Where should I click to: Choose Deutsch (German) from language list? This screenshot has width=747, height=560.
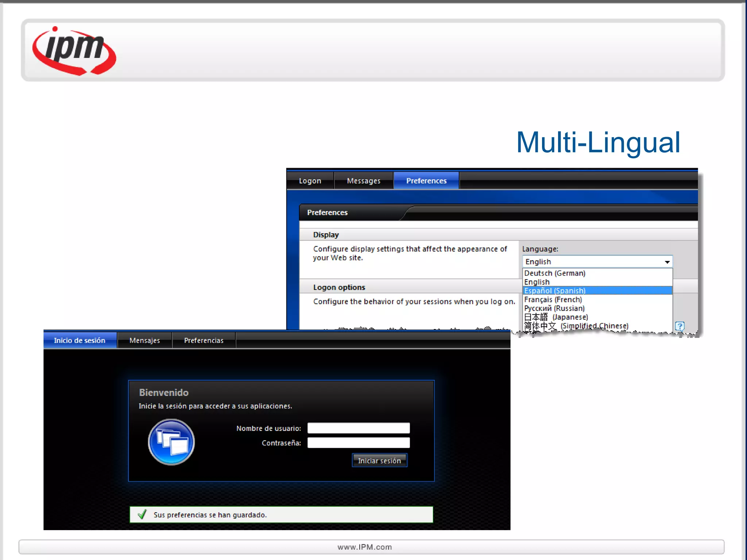(x=597, y=273)
